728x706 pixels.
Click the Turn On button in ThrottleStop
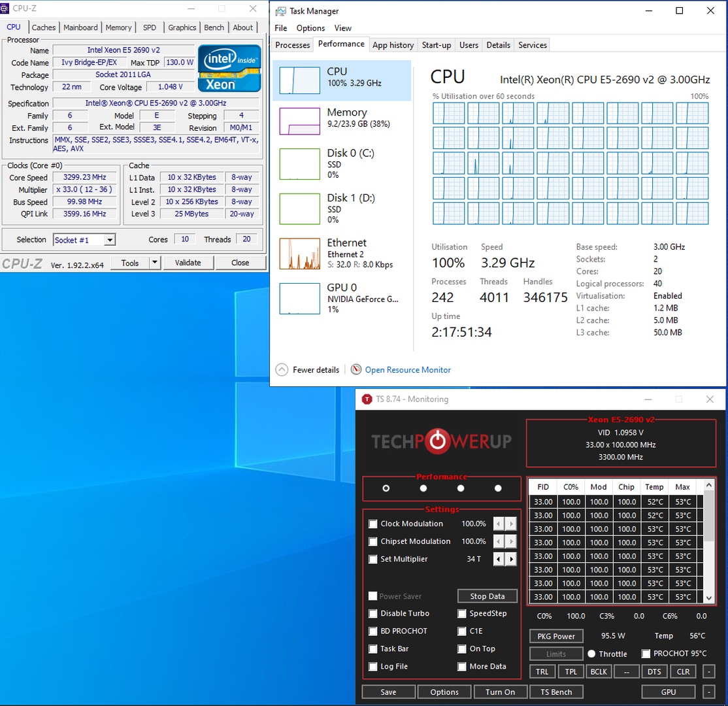500,692
